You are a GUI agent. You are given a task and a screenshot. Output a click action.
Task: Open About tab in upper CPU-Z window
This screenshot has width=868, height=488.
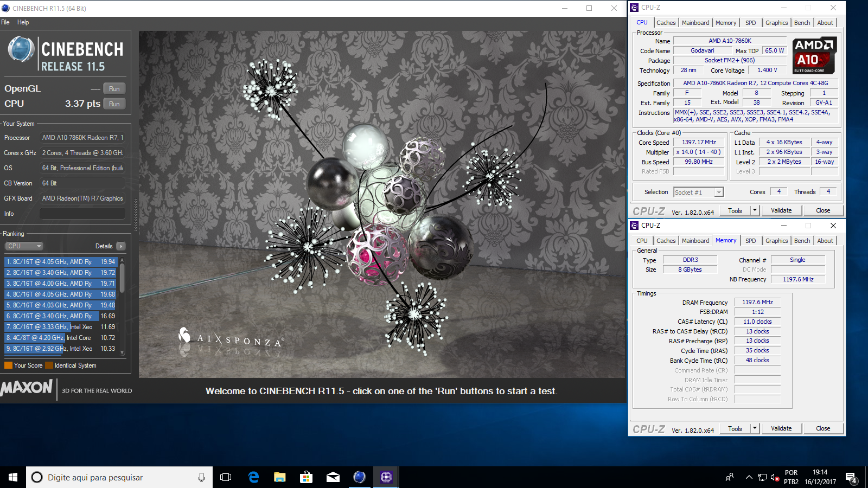[x=825, y=23]
